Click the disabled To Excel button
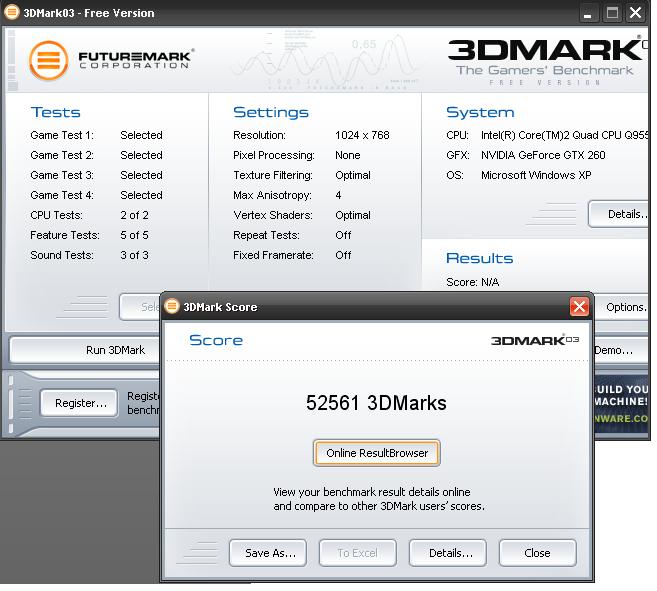Viewport: 657px width, 591px height. click(357, 553)
